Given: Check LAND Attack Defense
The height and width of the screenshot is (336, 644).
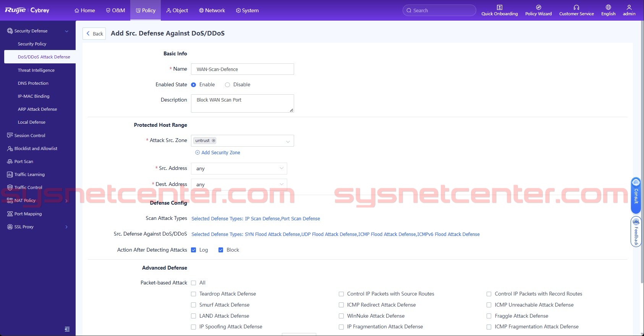Looking at the screenshot, I should [x=194, y=316].
